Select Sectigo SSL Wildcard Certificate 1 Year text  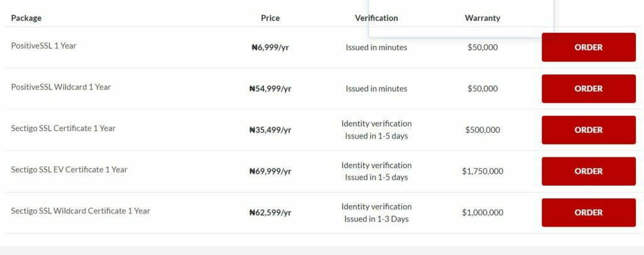tap(80, 211)
